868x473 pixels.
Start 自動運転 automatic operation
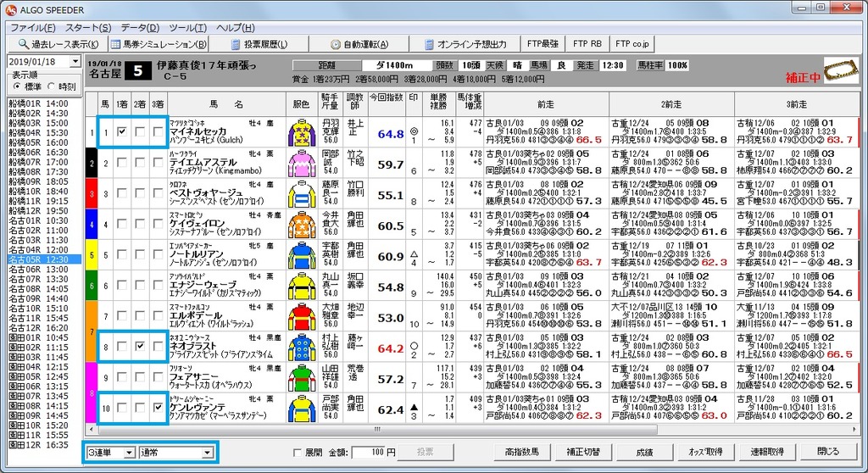click(x=359, y=44)
